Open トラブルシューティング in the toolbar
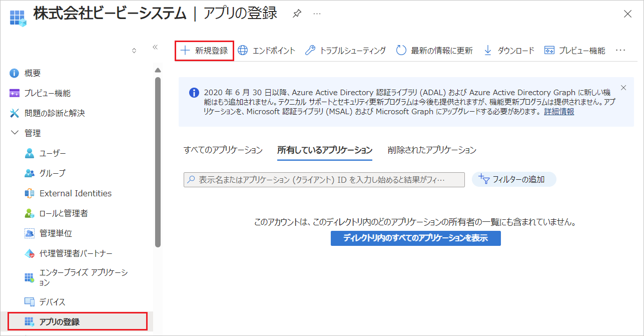This screenshot has height=336, width=644. pos(346,51)
